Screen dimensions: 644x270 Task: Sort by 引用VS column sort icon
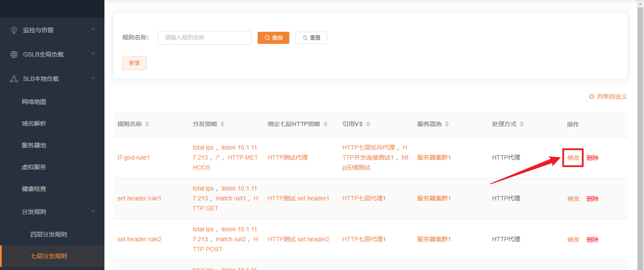368,124
